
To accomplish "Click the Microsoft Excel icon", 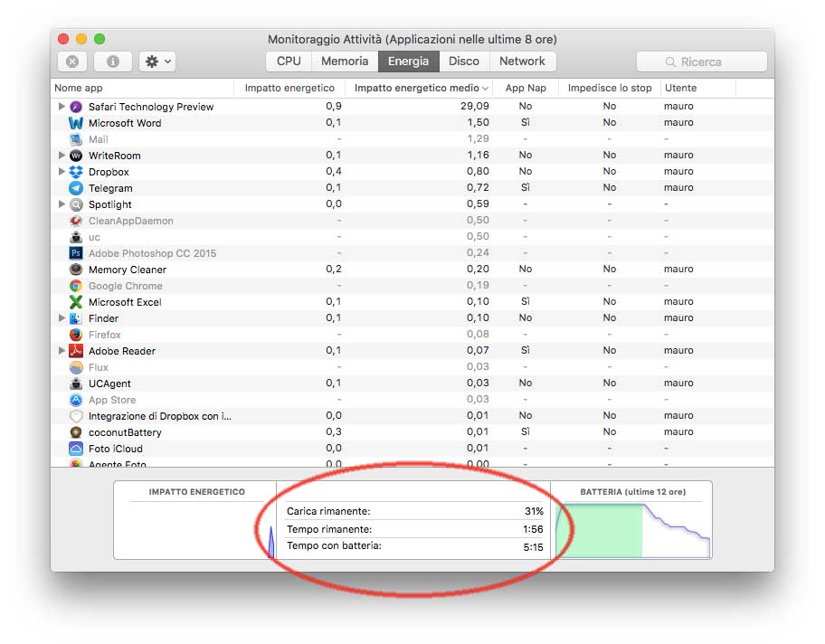I will coord(76,302).
